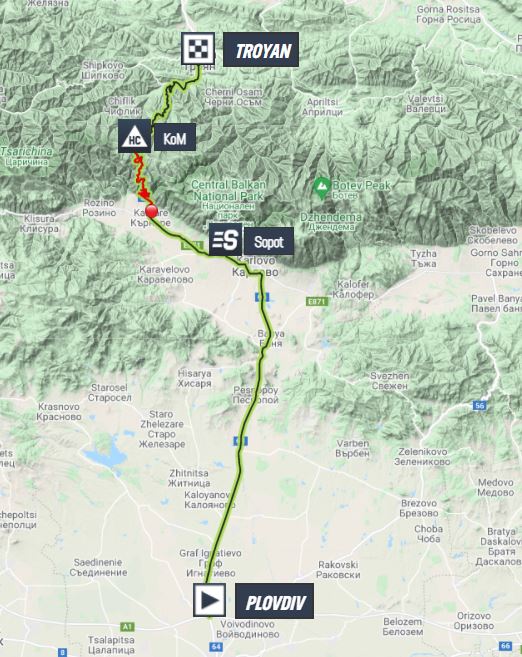
Task: Click the start play-arrow icon at Plovdiv
Action: point(209,600)
